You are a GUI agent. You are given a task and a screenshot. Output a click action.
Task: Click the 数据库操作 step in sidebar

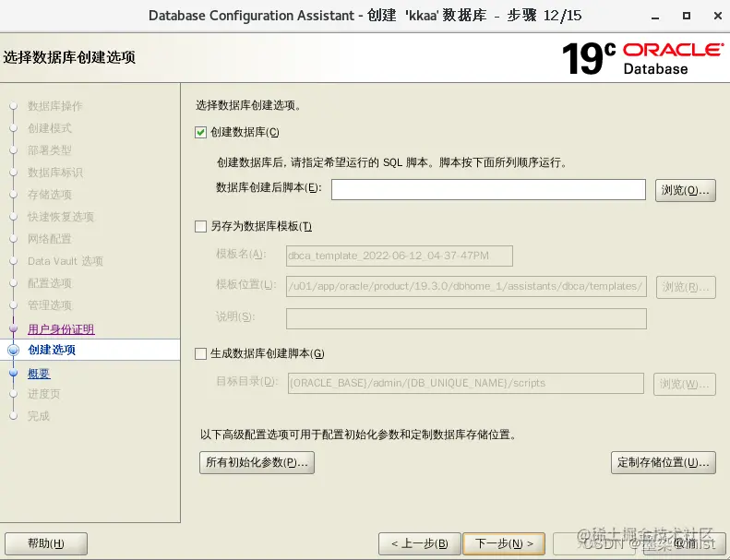coord(55,106)
